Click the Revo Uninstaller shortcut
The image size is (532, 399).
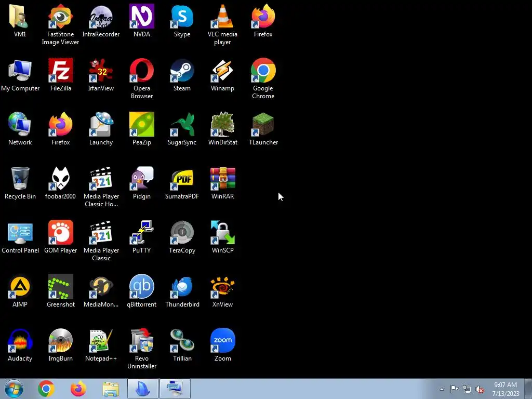coord(141,340)
